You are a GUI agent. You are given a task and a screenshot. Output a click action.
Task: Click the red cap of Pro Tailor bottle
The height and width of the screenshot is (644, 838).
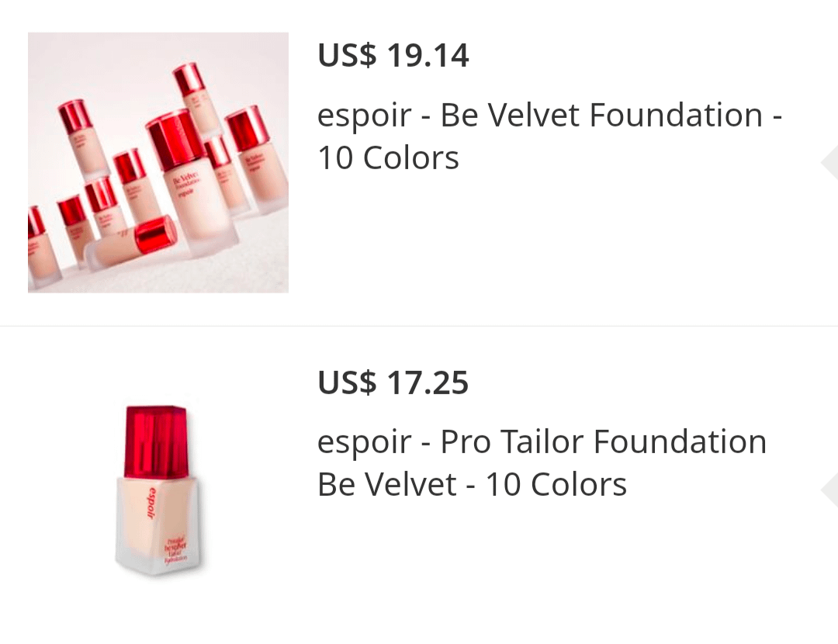[x=156, y=441]
